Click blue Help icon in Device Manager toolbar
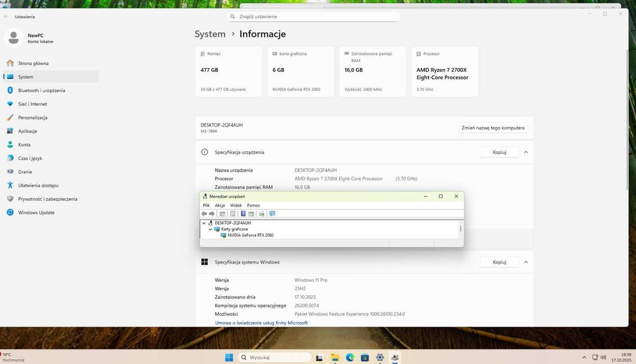636x364 pixels. [x=243, y=213]
